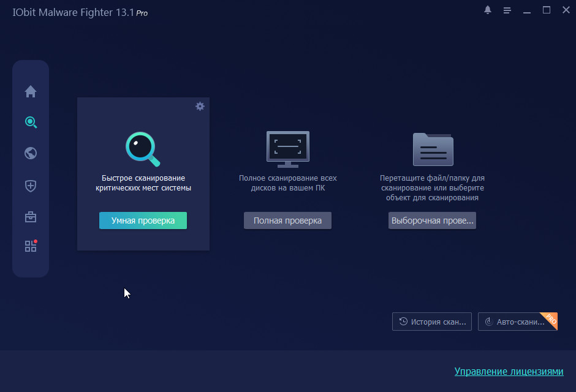The image size is (576, 392).
Task: Open the Security Guard shield icon
Action: [x=31, y=186]
